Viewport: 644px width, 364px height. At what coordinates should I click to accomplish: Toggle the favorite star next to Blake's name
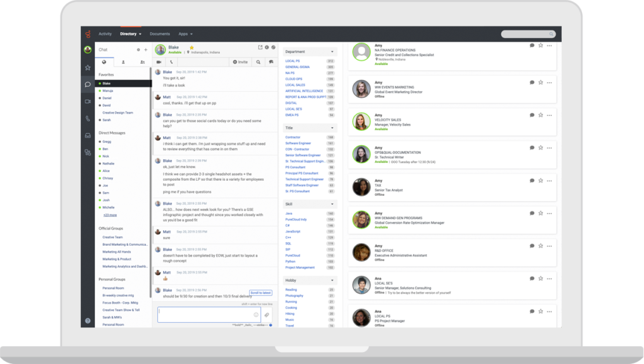coord(191,47)
